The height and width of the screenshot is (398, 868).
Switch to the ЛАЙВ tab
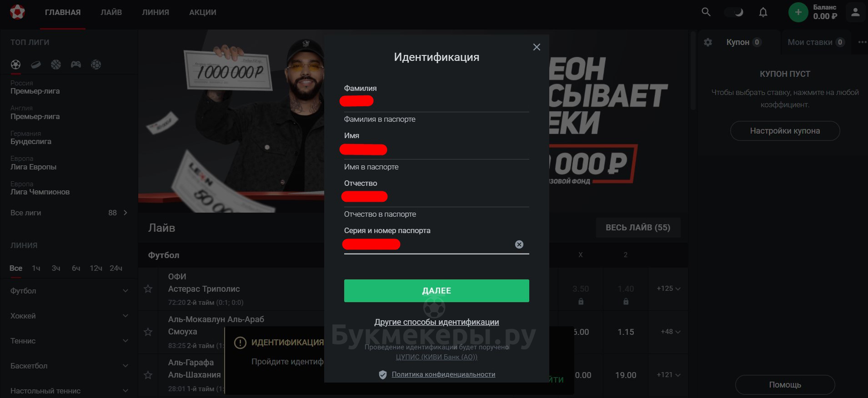pyautogui.click(x=111, y=12)
